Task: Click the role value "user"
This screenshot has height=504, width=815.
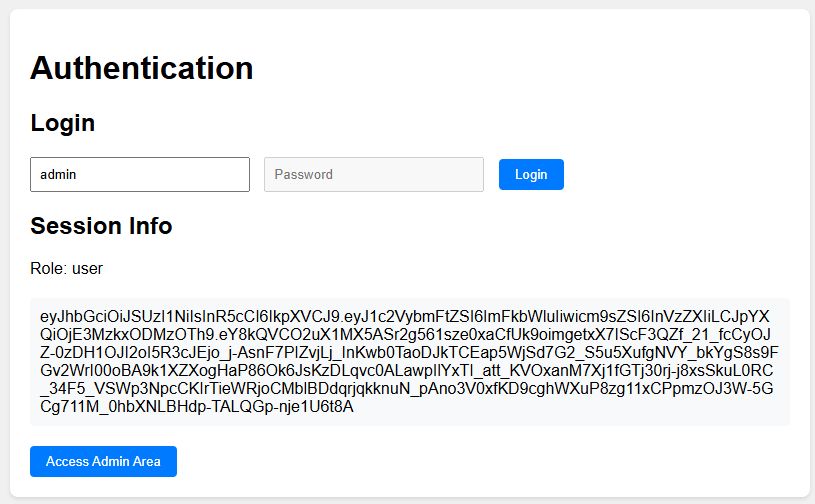Action: click(x=87, y=268)
